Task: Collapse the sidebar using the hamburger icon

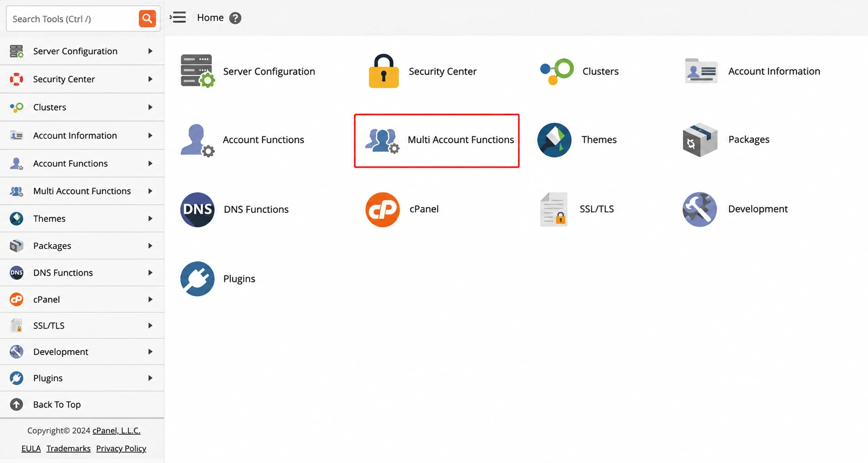Action: tap(178, 18)
